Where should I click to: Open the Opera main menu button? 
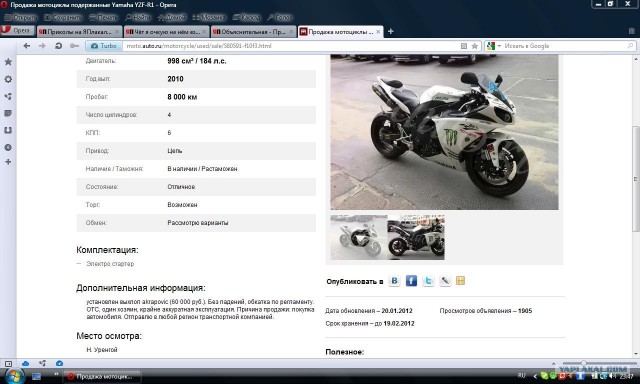tap(17, 31)
